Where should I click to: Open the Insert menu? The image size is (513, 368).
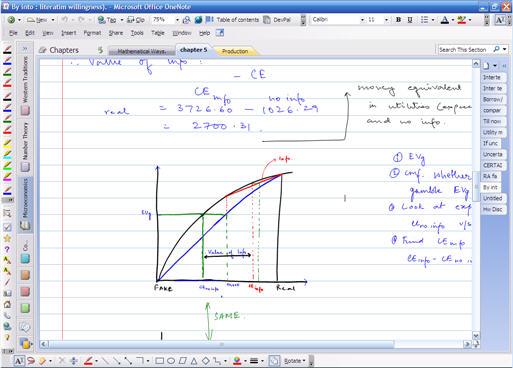69,33
